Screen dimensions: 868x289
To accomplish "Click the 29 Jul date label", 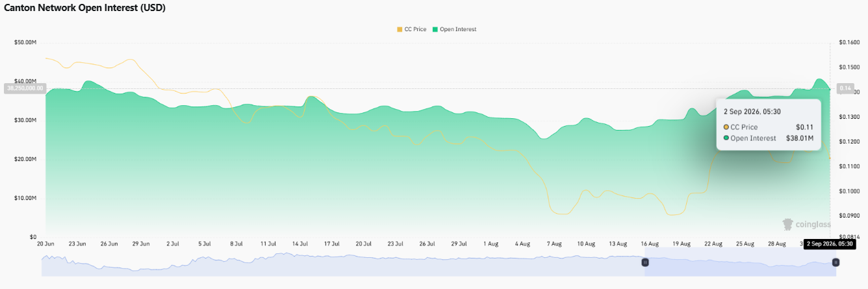I will click(459, 244).
